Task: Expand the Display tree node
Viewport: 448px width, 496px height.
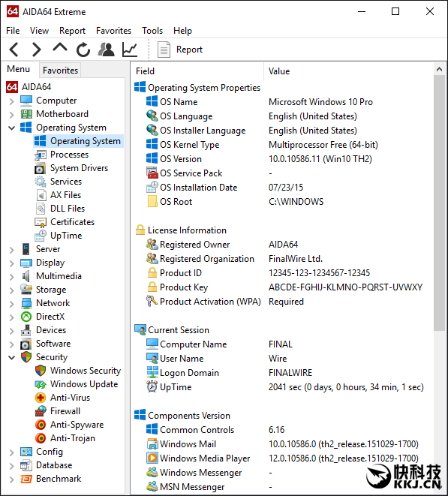Action: [12, 263]
